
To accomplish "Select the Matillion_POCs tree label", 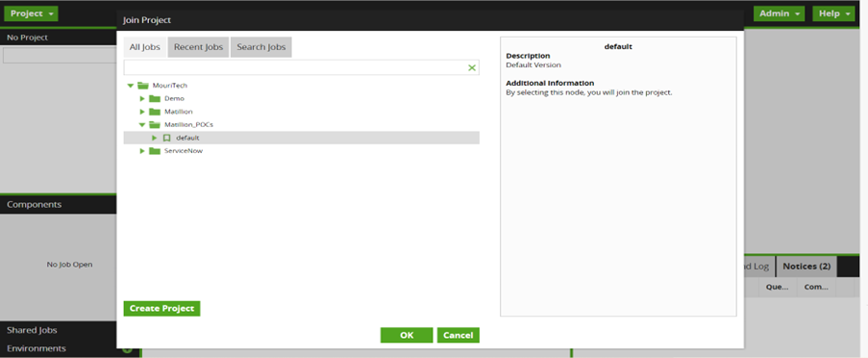I will click(188, 125).
